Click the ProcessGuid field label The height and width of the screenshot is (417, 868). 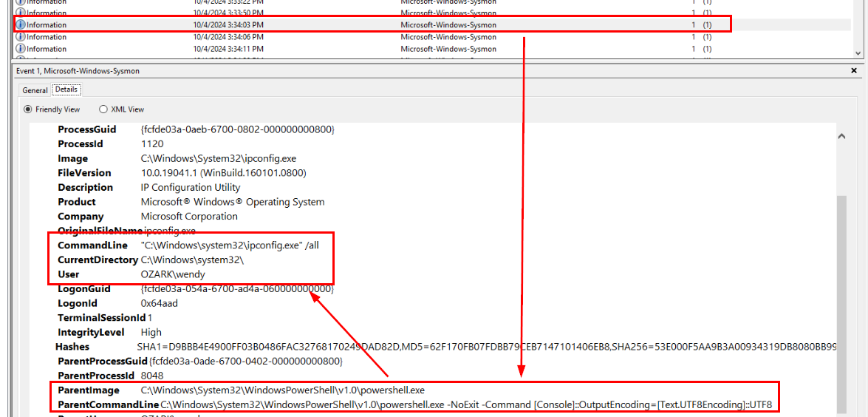tap(87, 129)
